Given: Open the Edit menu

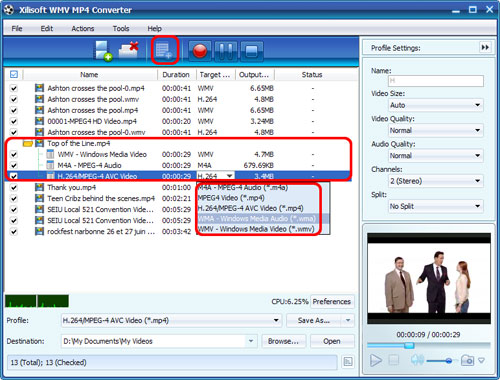Looking at the screenshot, I should coord(47,29).
